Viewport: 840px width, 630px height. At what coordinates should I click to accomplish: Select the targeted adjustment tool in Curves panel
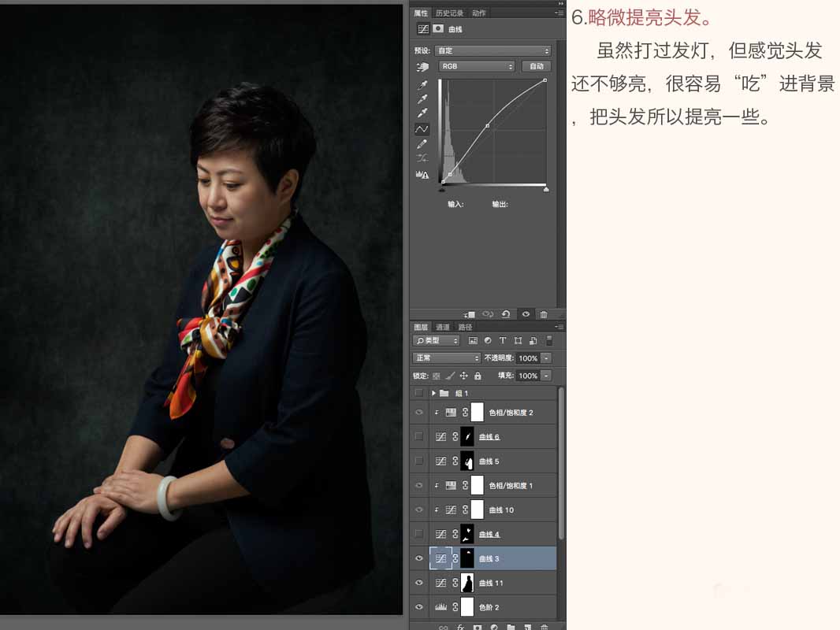(423, 66)
